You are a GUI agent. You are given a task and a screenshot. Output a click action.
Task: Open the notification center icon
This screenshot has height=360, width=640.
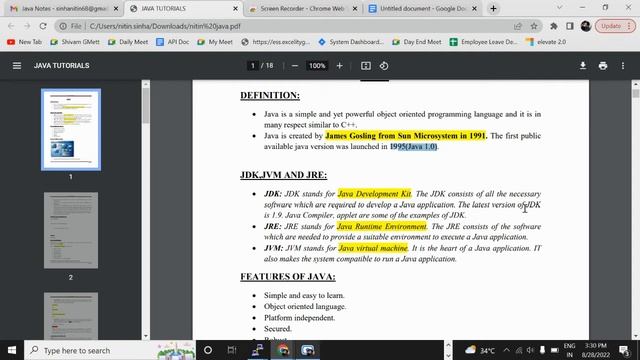[x=624, y=351]
